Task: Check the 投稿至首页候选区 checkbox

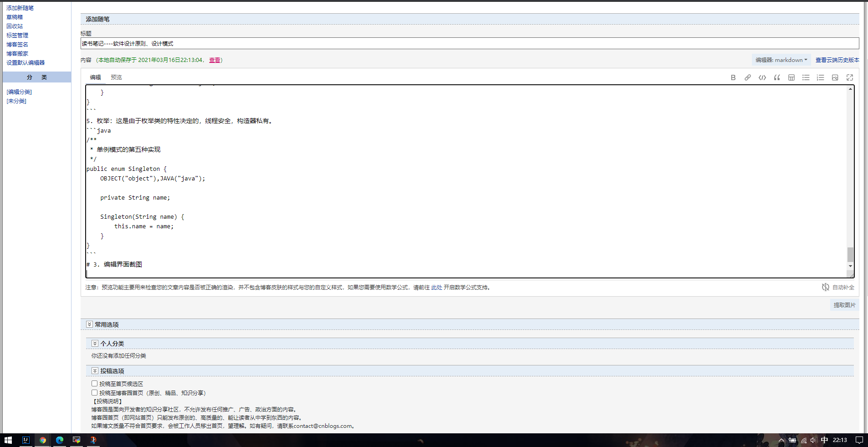Action: coord(94,384)
